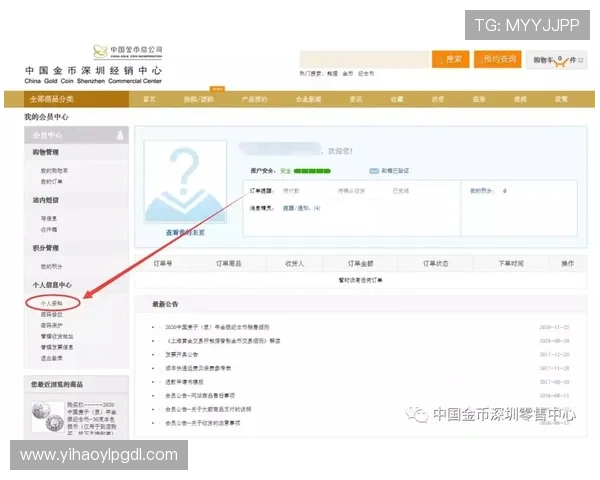The image size is (600, 480).
Task: Open 我的积分 in the sidebar
Action: (x=52, y=266)
